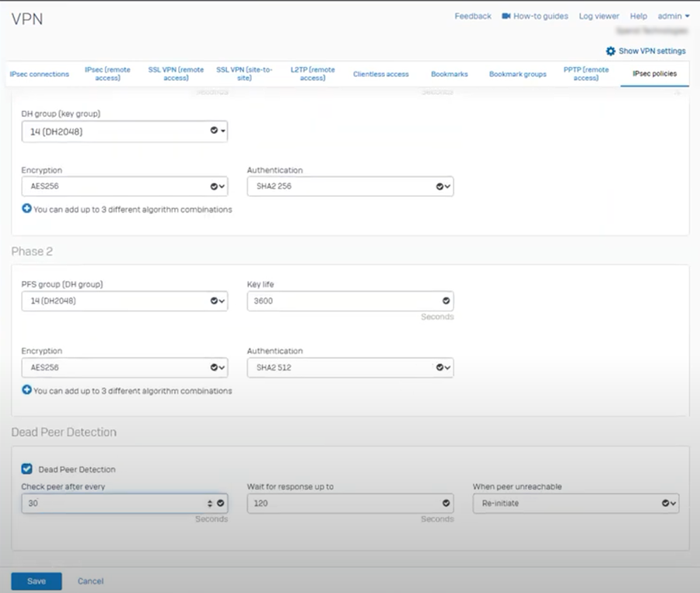Click the Wait for response up to 120 field
This screenshot has height=593, width=700.
pos(351,504)
